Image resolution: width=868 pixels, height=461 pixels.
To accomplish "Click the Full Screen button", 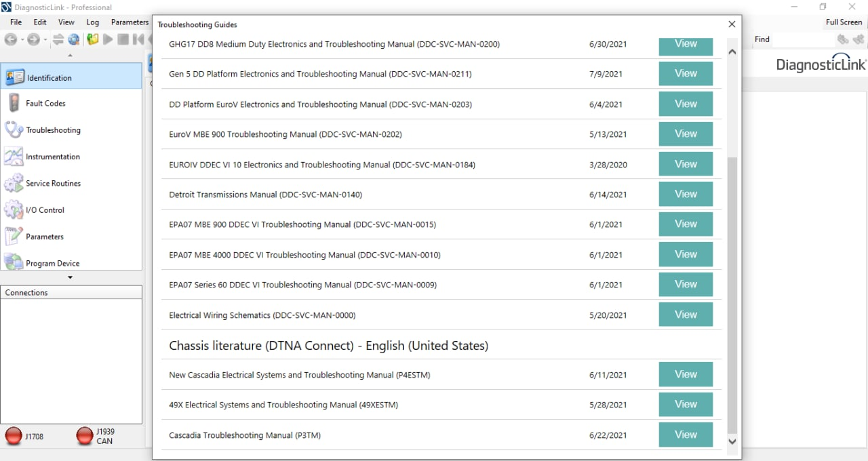I will pyautogui.click(x=844, y=22).
